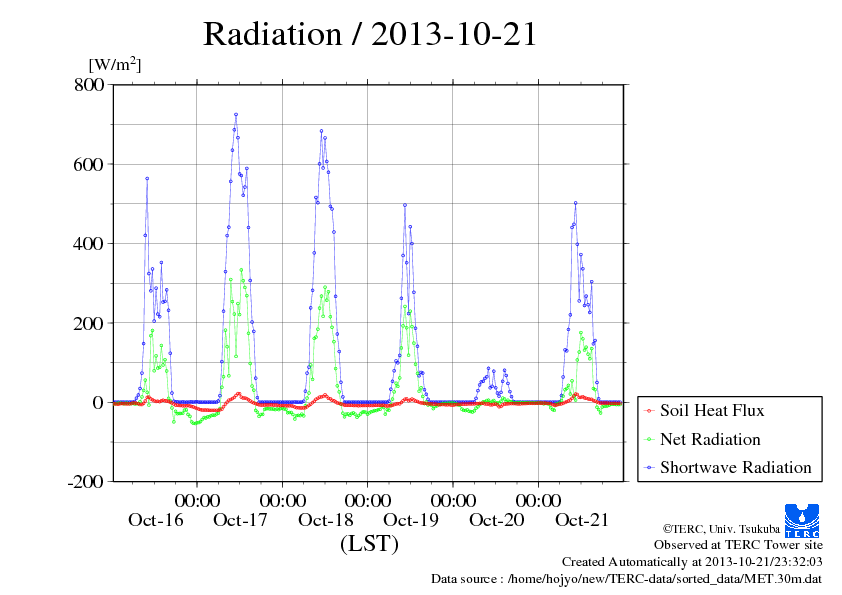Viewport: 842px width, 595px height.
Task: Click the Oct-18 date label
Action: click(325, 520)
